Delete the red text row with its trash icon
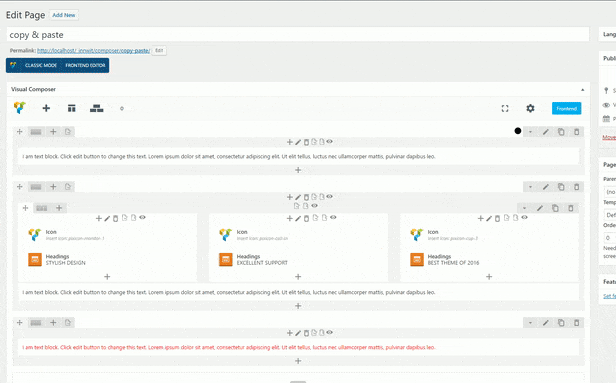Image resolution: width=616 pixels, height=383 pixels. pos(576,323)
